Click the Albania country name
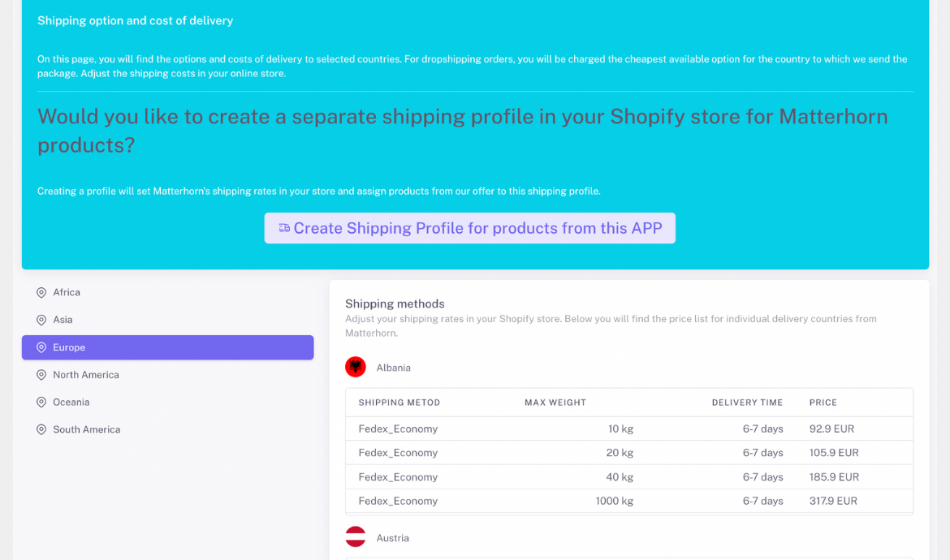Image resolution: width=950 pixels, height=560 pixels. (x=393, y=368)
